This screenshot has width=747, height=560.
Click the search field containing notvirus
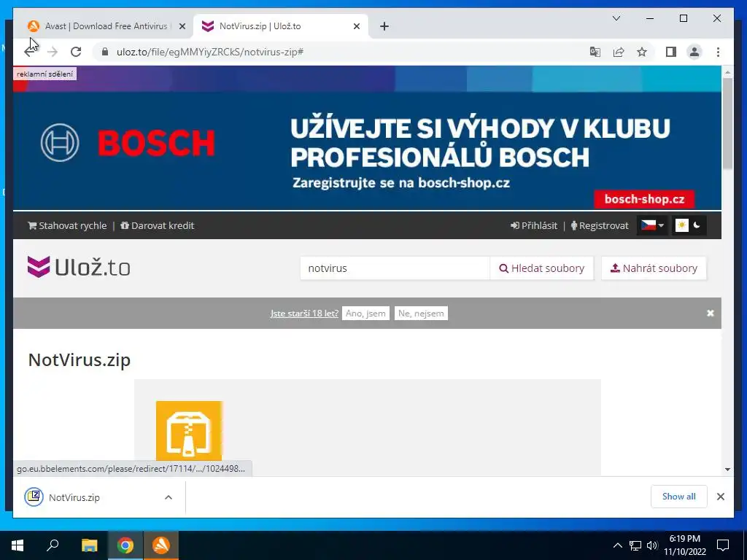tap(395, 268)
